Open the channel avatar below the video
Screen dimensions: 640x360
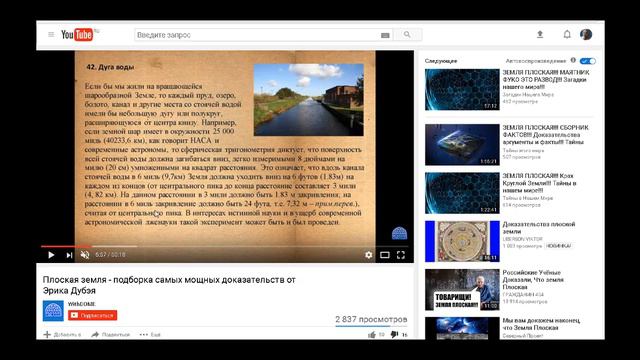click(x=53, y=311)
